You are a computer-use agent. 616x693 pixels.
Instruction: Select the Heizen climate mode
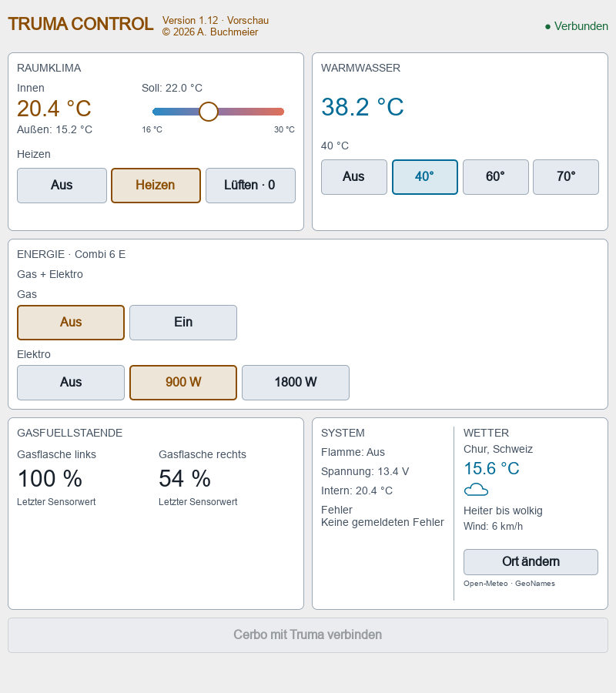[156, 185]
